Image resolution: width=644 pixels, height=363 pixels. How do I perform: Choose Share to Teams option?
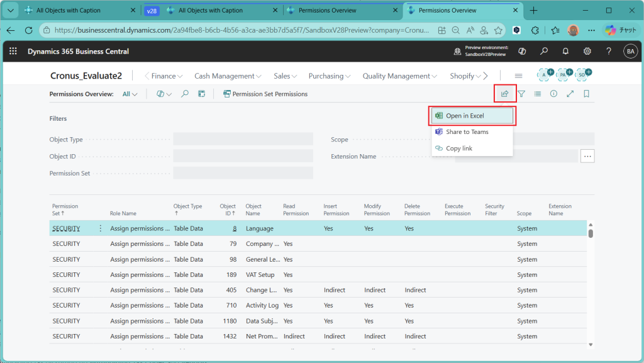467,132
